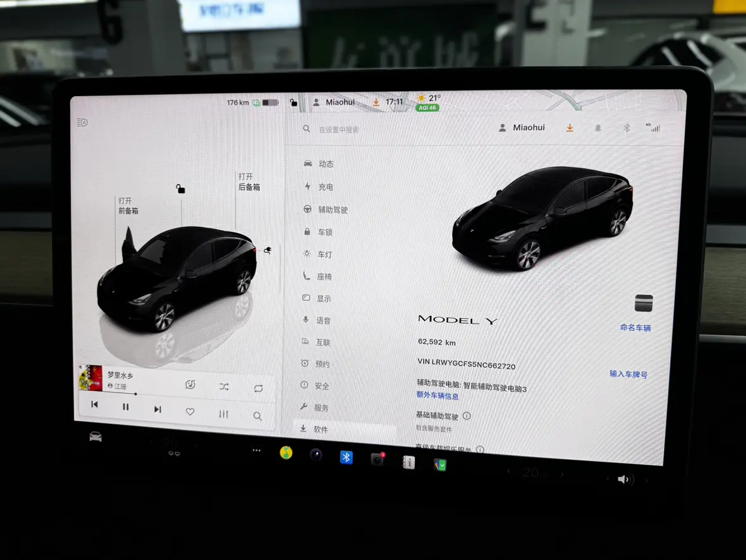Open the charge port via plug icon

pos(267,250)
